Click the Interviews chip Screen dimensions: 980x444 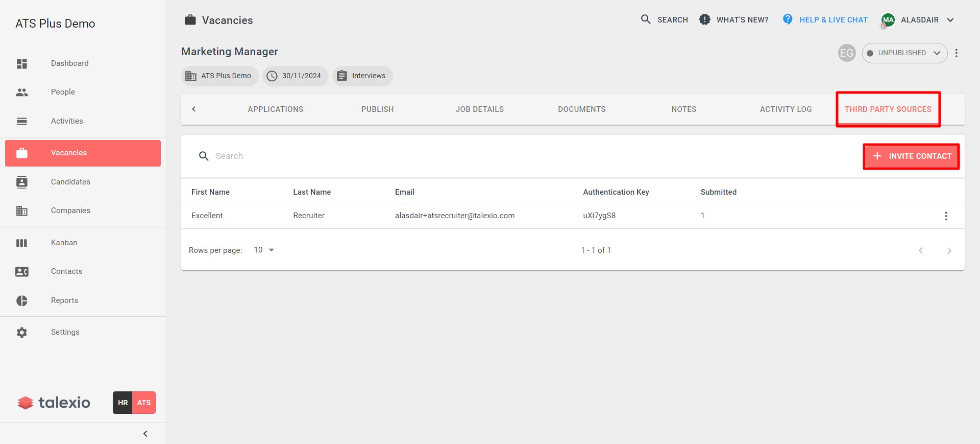pos(362,76)
